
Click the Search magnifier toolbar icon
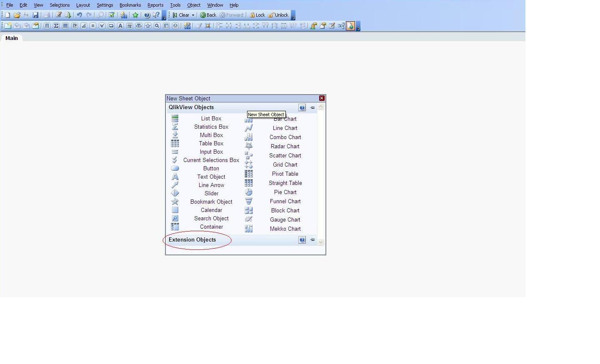click(100, 15)
